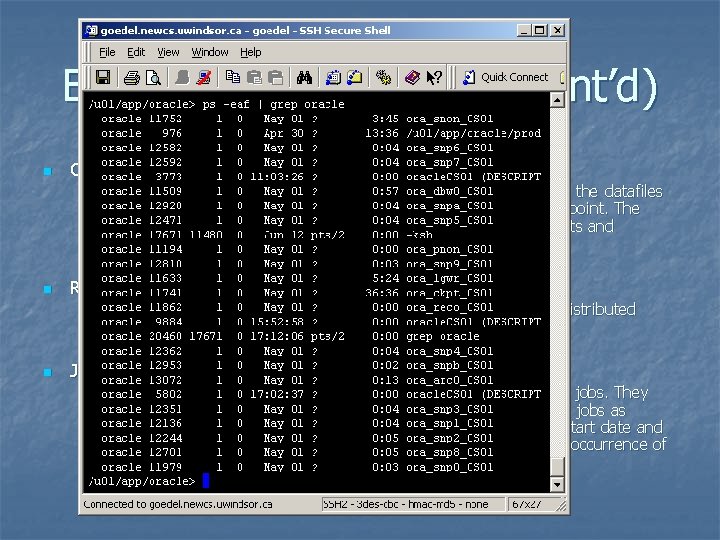Click the first grayed Paste icon
The height and width of the screenshot is (540, 720).
[254, 77]
